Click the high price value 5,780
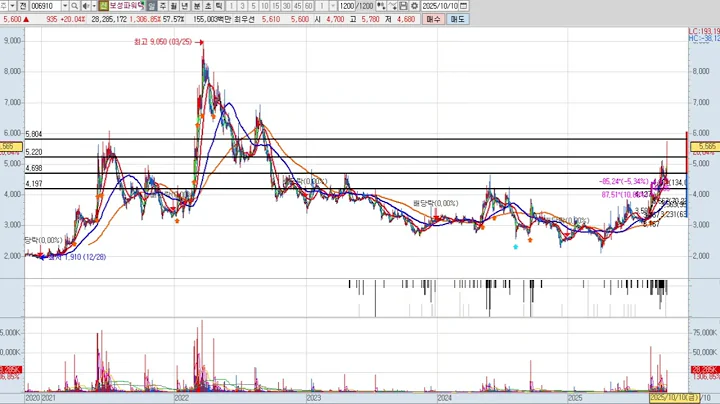720x404 pixels. [x=371, y=19]
